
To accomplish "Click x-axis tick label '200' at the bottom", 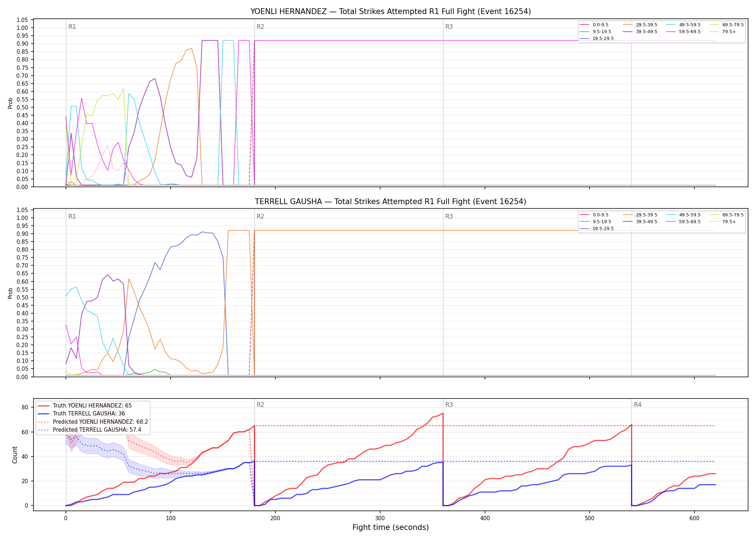I will tap(275, 518).
